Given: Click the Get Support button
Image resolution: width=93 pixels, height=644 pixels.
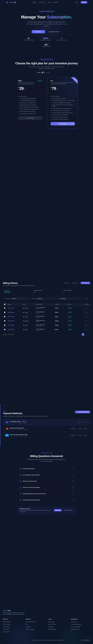Looking at the screenshot, I should [x=58, y=510].
